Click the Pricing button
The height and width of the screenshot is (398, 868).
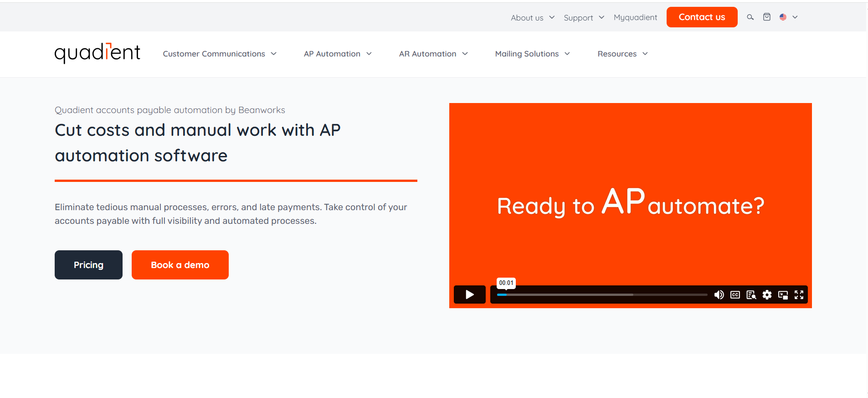88,265
